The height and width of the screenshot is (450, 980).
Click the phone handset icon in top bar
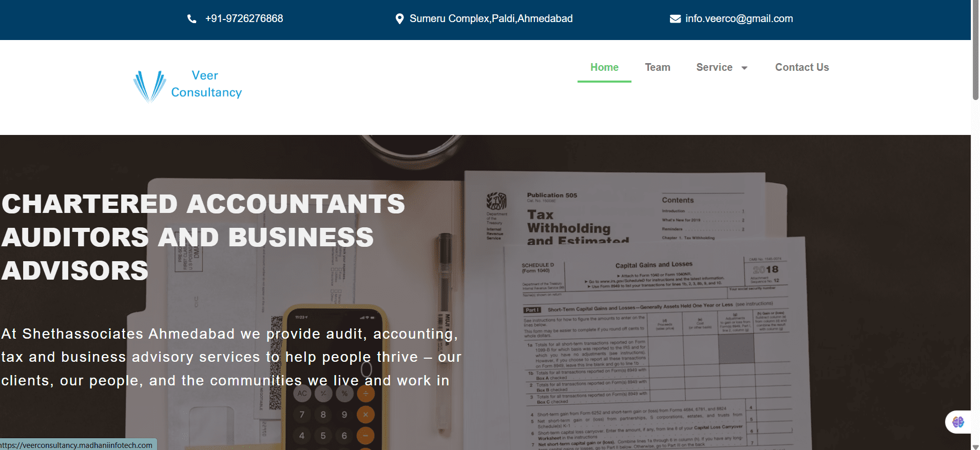coord(191,19)
